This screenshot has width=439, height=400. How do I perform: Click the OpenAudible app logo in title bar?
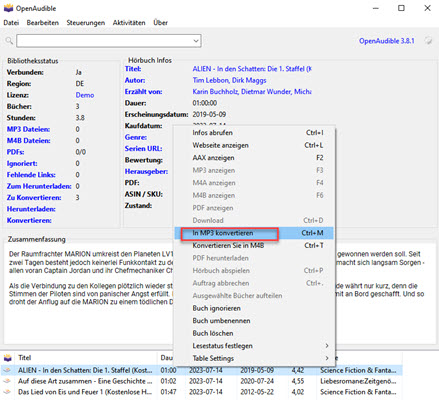coord(8,8)
